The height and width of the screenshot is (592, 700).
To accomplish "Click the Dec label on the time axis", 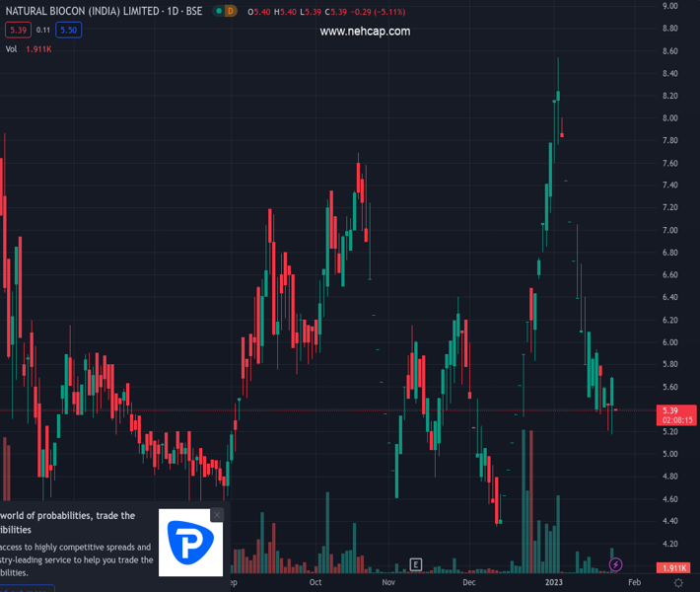I will point(469,583).
